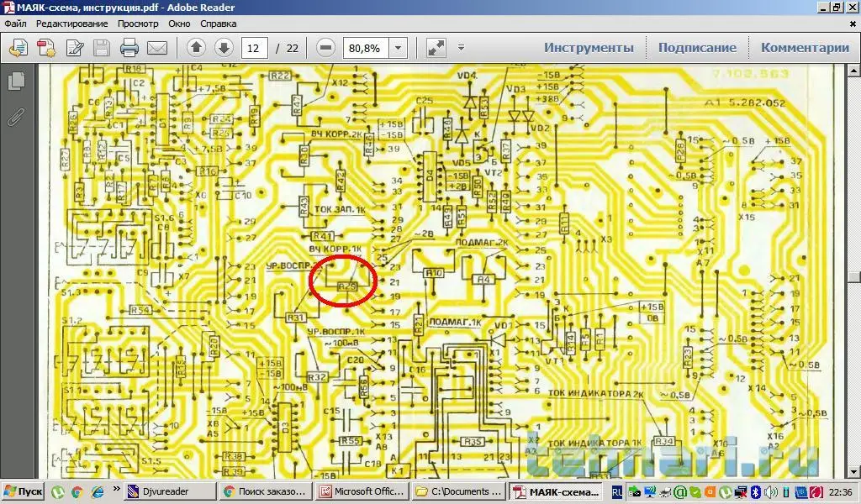Open the zoom level dropdown arrow

pos(398,48)
